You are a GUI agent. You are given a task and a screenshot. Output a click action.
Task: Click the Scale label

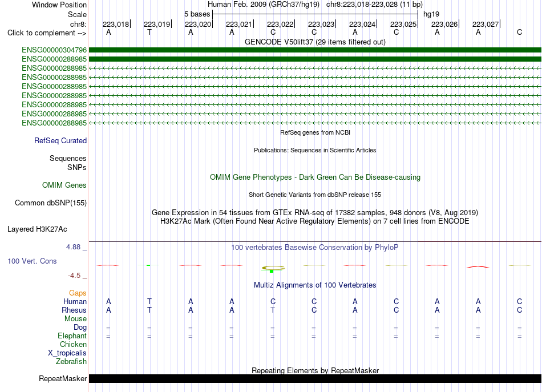tap(77, 14)
